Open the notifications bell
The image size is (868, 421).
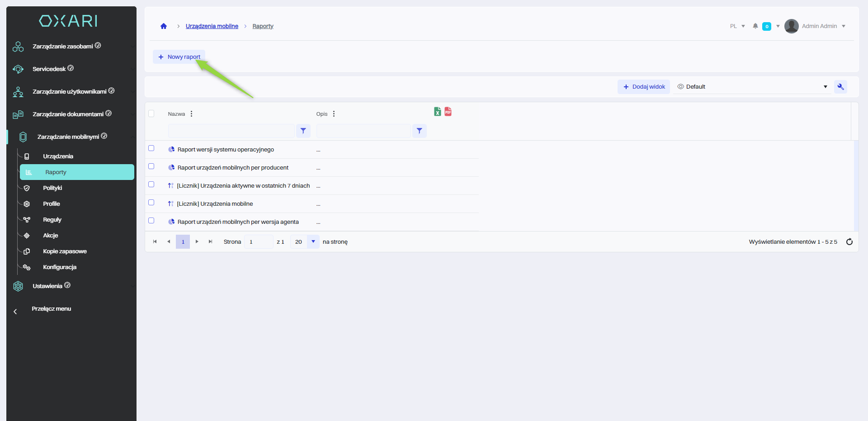755,26
